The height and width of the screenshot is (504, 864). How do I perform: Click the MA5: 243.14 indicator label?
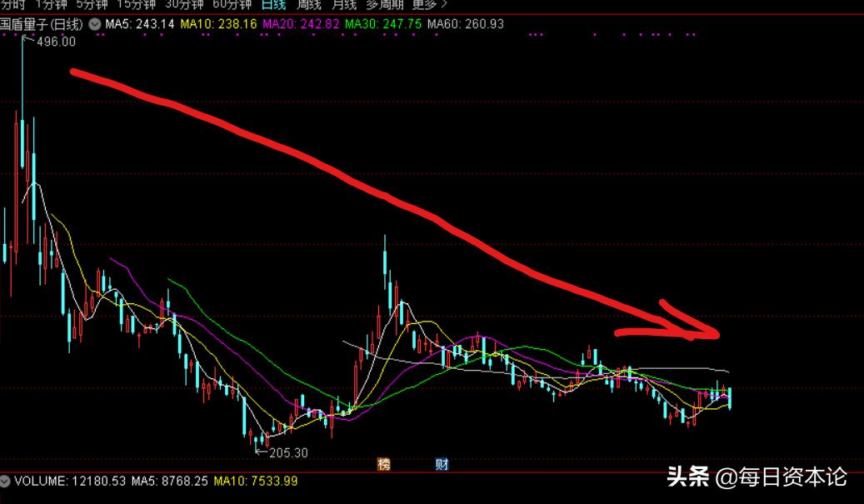click(139, 24)
